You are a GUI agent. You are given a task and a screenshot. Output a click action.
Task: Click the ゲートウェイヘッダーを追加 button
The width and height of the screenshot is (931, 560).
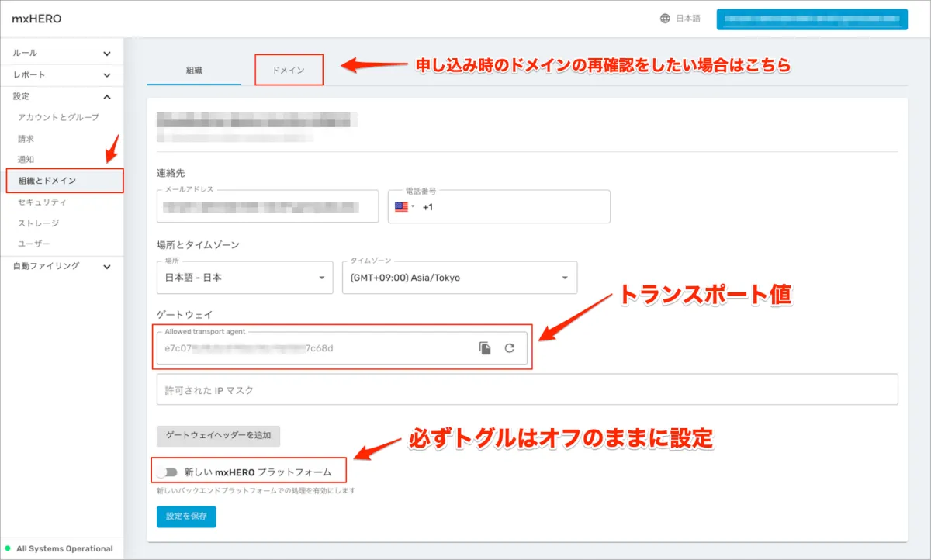point(218,435)
